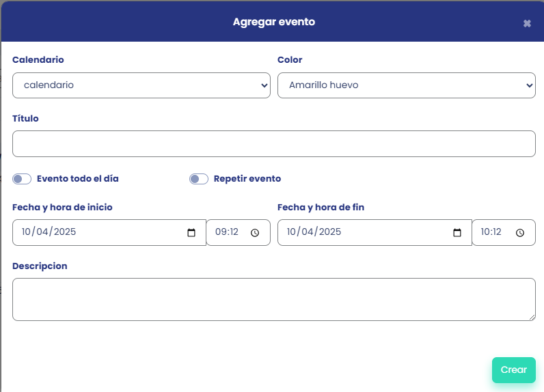This screenshot has height=392, width=544.
Task: Focus the Título text field
Action: coord(273,143)
